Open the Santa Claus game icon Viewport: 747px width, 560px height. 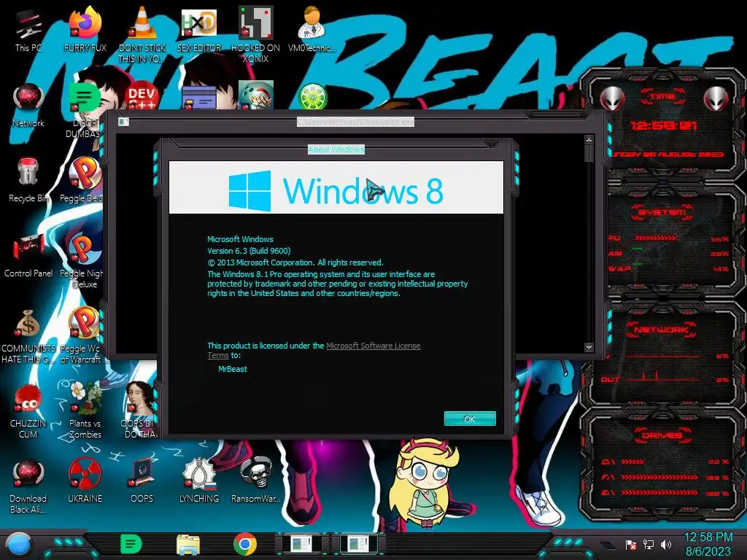256,96
